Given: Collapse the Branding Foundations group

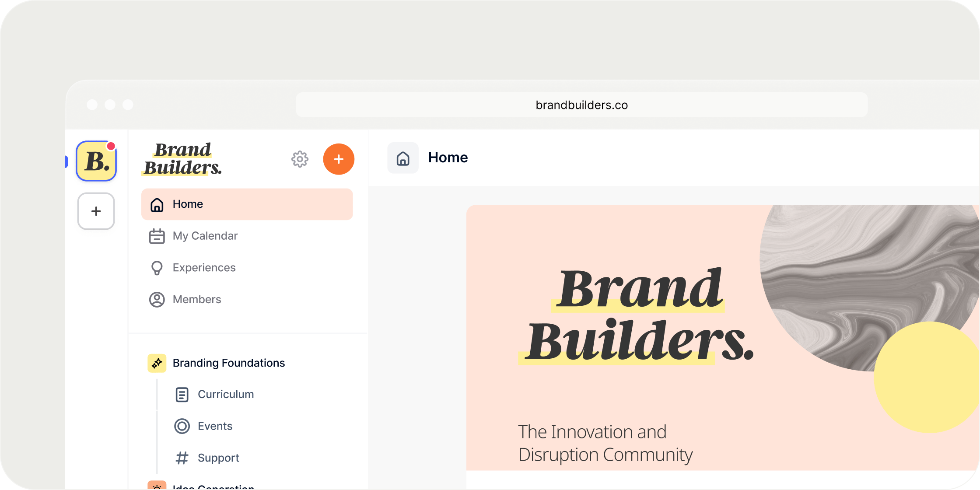Looking at the screenshot, I should click(228, 363).
